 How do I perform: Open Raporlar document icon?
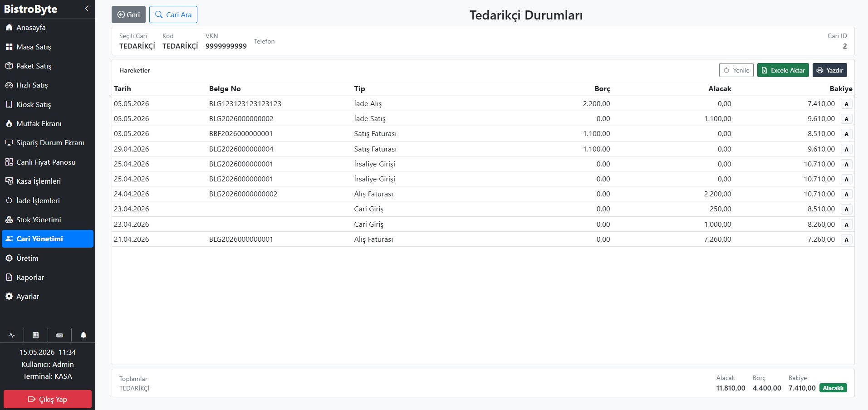pyautogui.click(x=9, y=277)
